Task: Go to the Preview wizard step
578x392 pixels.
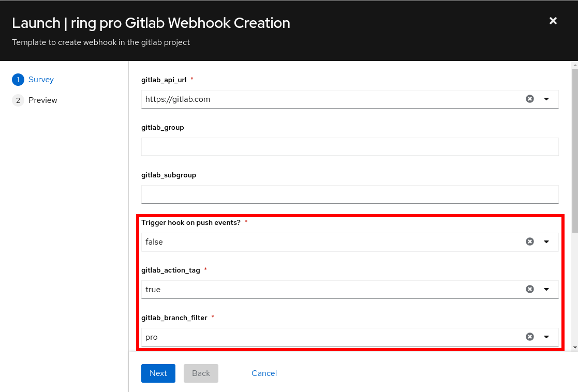Action: [35, 100]
